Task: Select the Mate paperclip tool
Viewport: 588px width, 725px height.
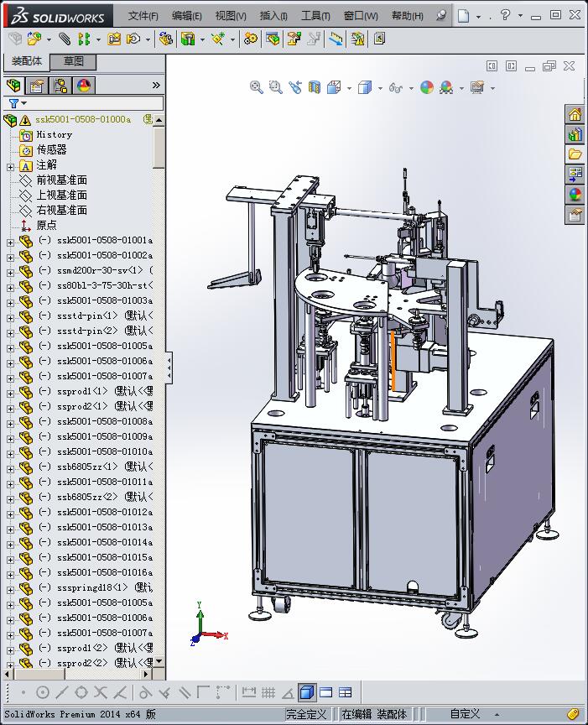Action: (x=65, y=39)
